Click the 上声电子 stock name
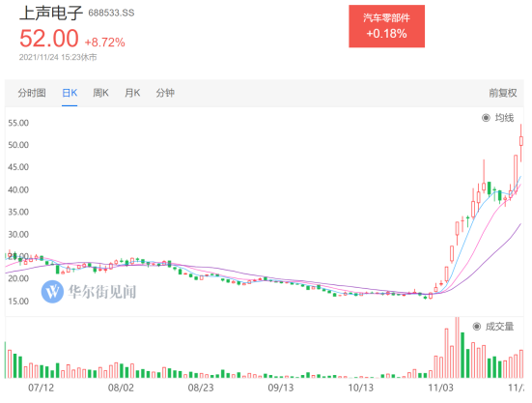This screenshot has height=403, width=532. [x=51, y=13]
